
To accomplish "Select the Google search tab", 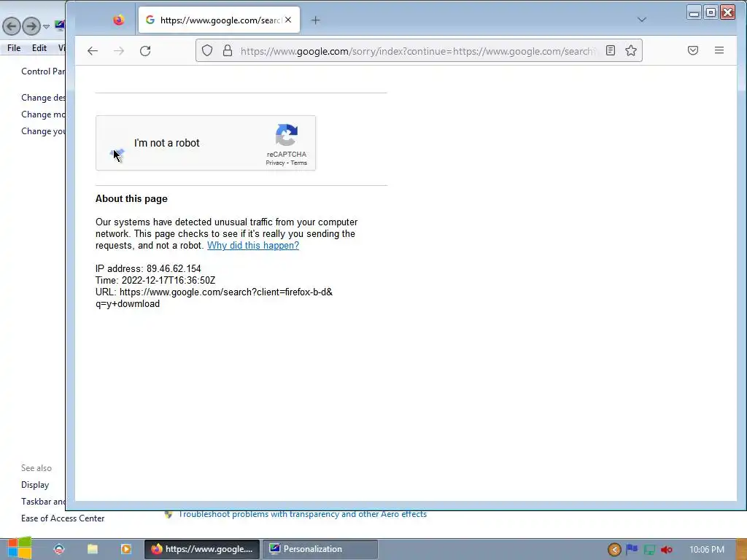I will (219, 20).
